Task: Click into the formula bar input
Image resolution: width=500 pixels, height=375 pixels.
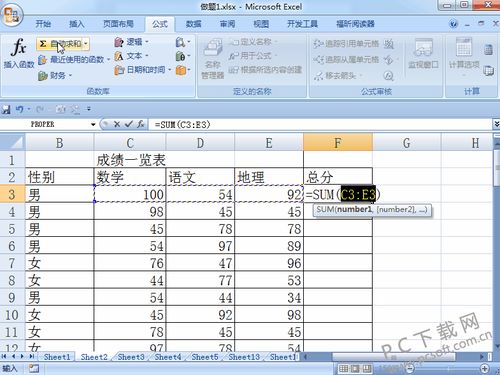Action: click(x=320, y=125)
